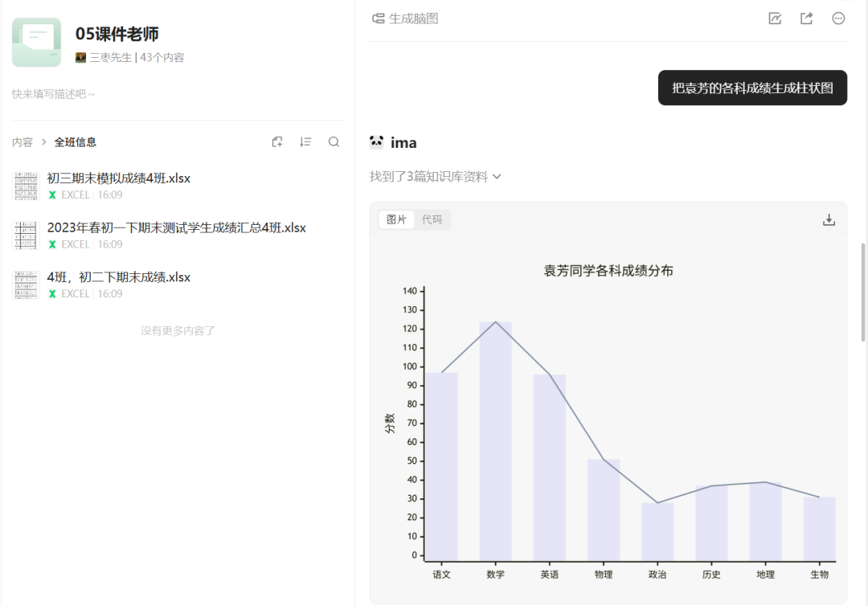The height and width of the screenshot is (606, 868).
Task: Click the 4班，初二下期末成绩.xlsx file thumbnail
Action: click(x=26, y=285)
